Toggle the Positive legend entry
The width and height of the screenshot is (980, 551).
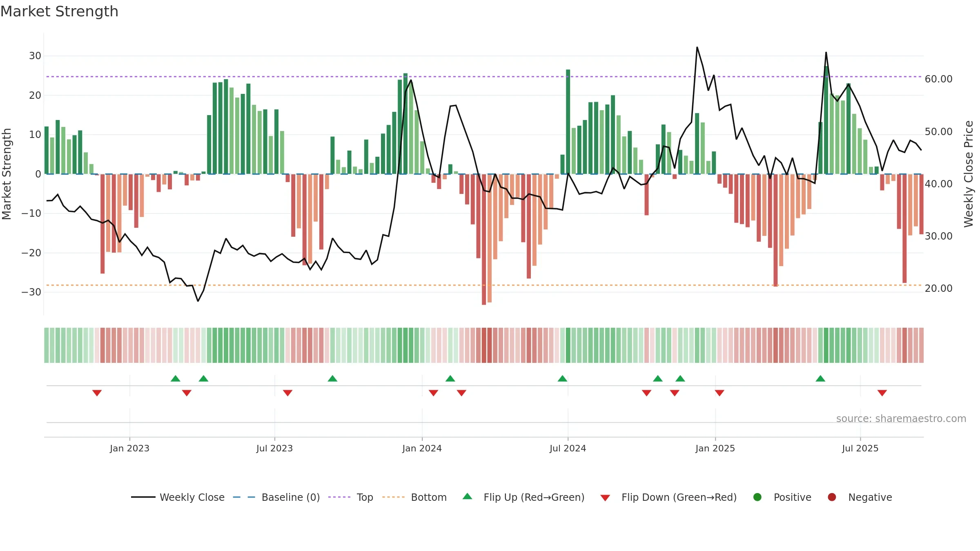(x=782, y=497)
